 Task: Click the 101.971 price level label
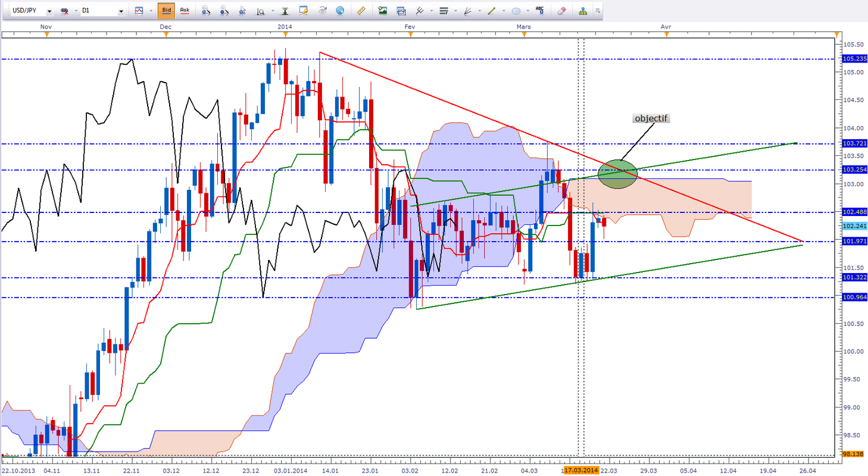click(855, 241)
